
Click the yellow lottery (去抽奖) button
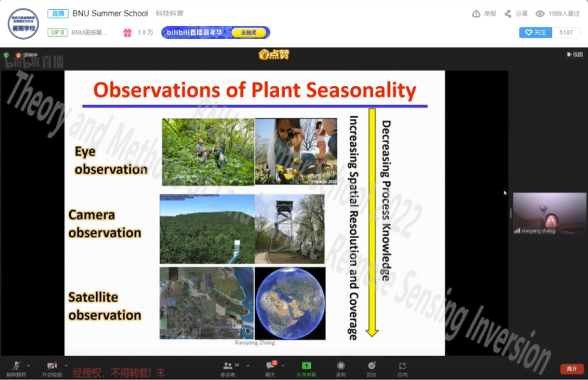(249, 33)
